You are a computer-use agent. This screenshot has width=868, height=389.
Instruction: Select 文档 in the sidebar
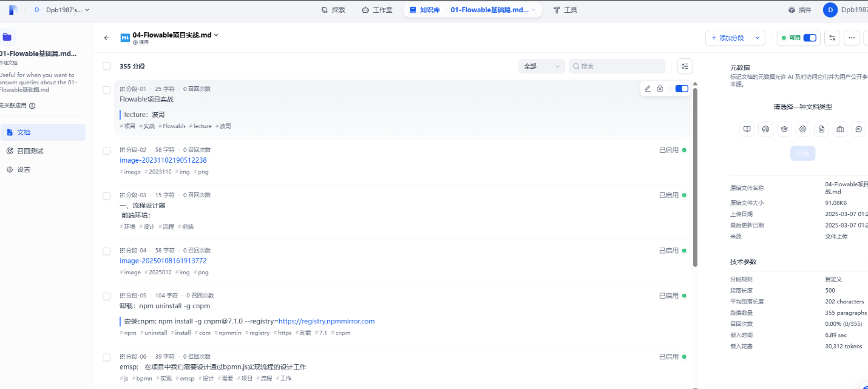[42, 132]
